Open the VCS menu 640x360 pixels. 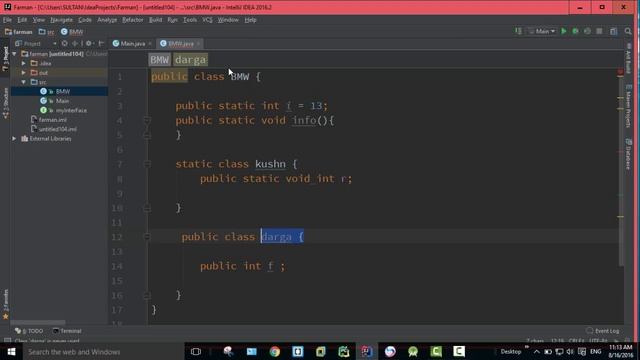tap(207, 20)
